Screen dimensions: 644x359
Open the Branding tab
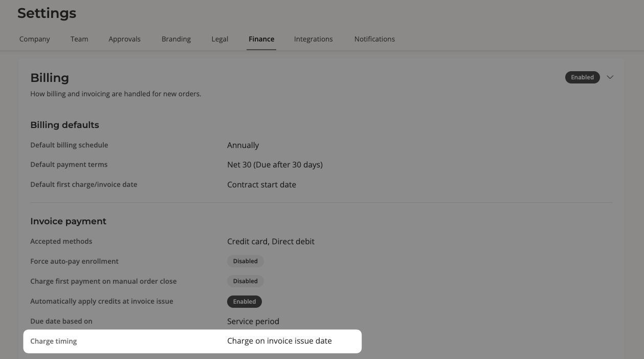(176, 39)
